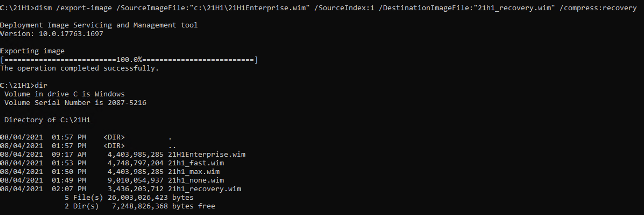Click the /compress:recovery argument
644x215 pixels.
598,8
